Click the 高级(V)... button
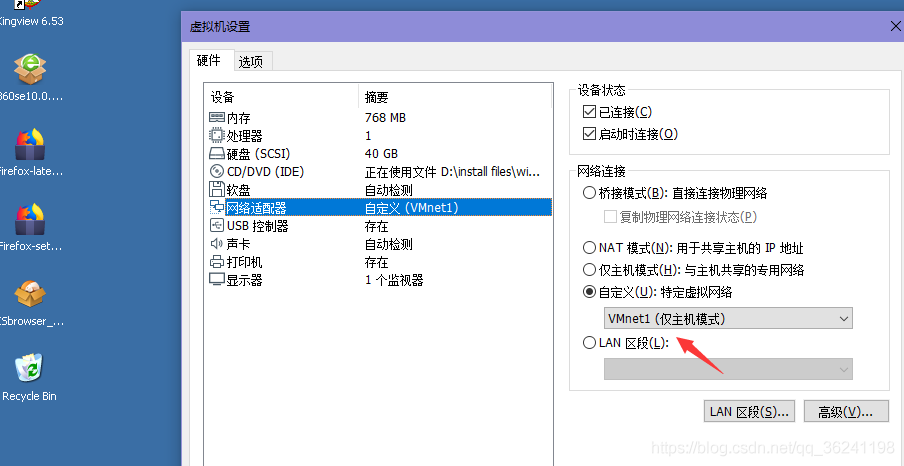The image size is (904, 466). click(845, 412)
